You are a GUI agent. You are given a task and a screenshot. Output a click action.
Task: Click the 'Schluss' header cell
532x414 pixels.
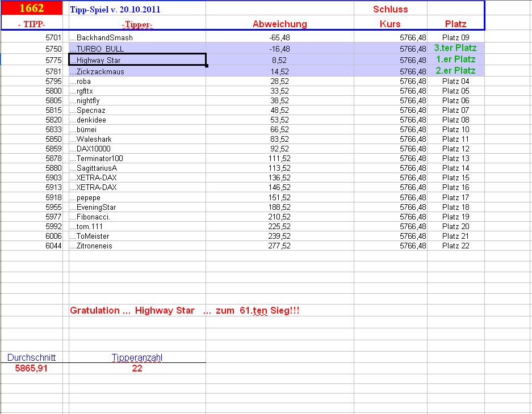point(390,9)
